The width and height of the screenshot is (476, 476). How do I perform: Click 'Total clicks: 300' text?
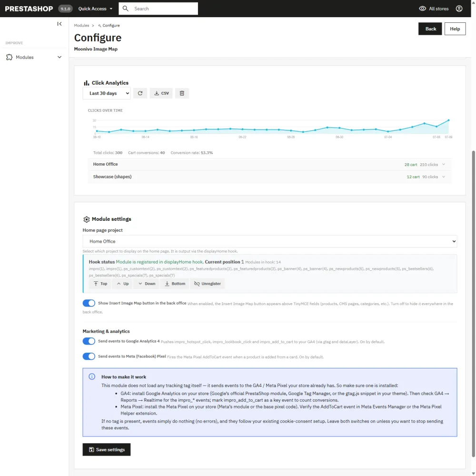point(108,153)
